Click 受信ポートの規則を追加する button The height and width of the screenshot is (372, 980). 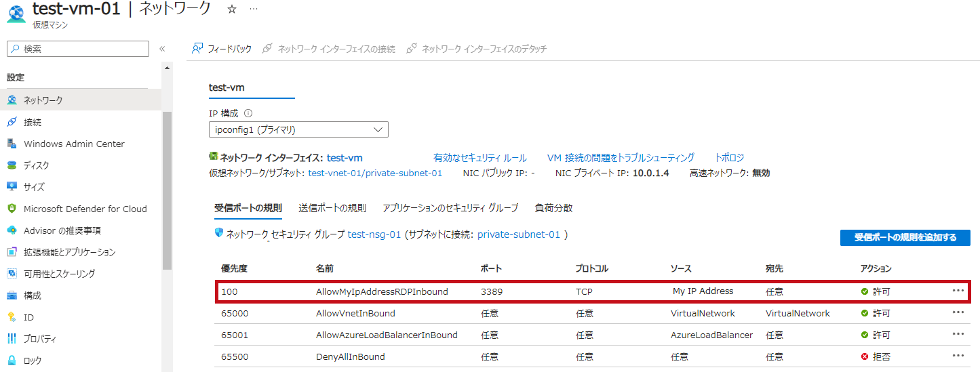pos(905,238)
